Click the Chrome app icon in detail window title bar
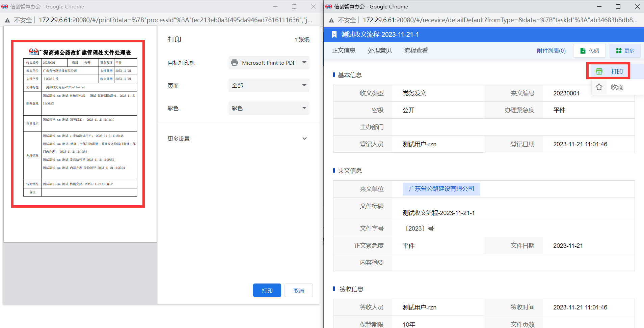This screenshot has width=644, height=328. pos(329,6)
